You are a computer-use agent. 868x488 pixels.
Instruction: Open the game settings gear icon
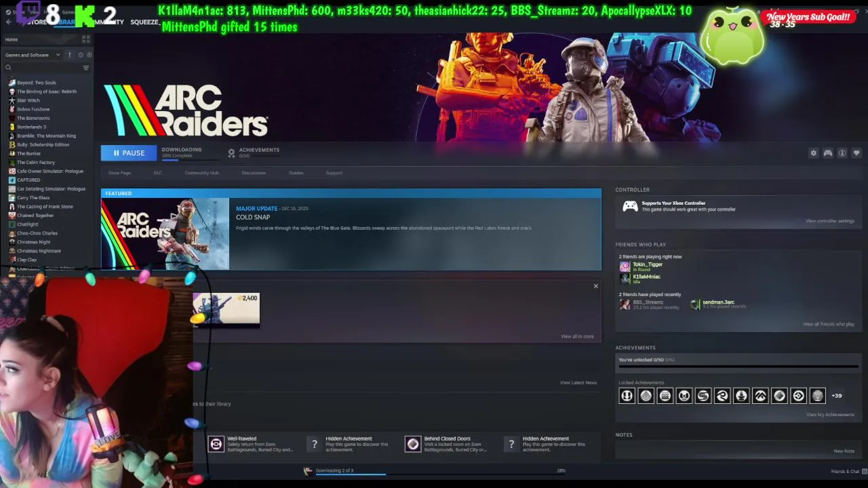coord(813,153)
